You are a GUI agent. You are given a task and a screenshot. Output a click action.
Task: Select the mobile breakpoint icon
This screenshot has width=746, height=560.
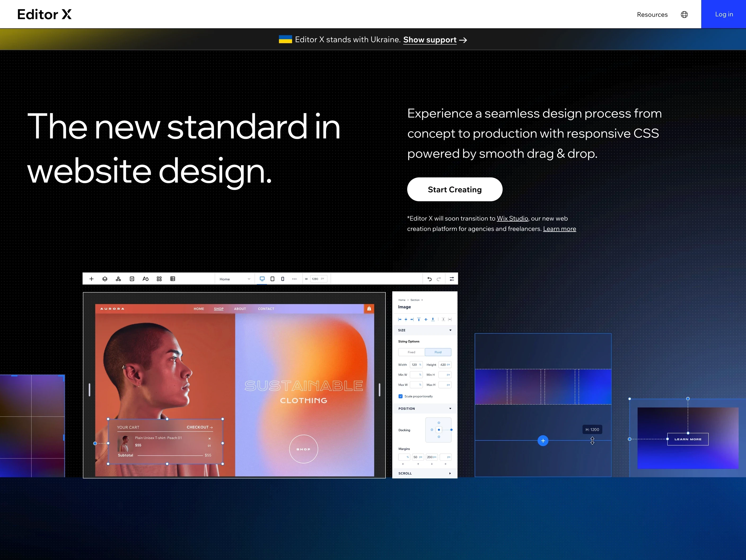pos(283,279)
